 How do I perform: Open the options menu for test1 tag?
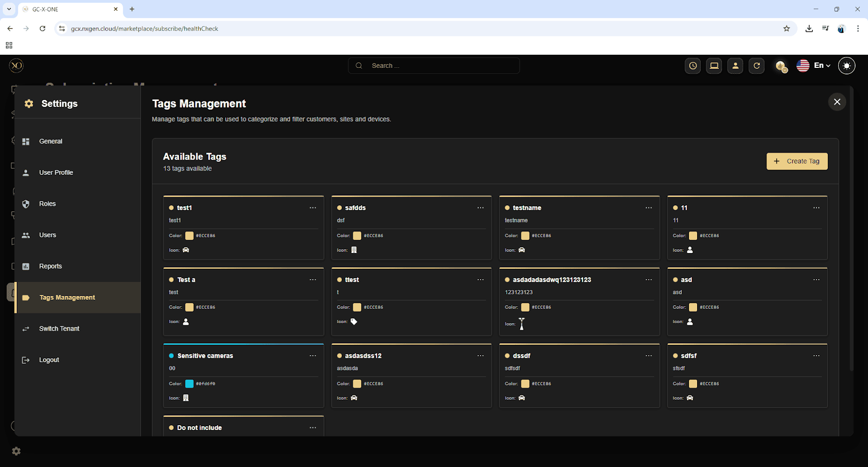(x=312, y=208)
